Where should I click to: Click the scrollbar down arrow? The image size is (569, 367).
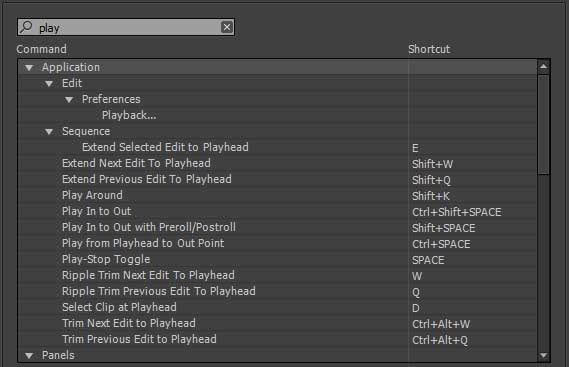pos(543,355)
